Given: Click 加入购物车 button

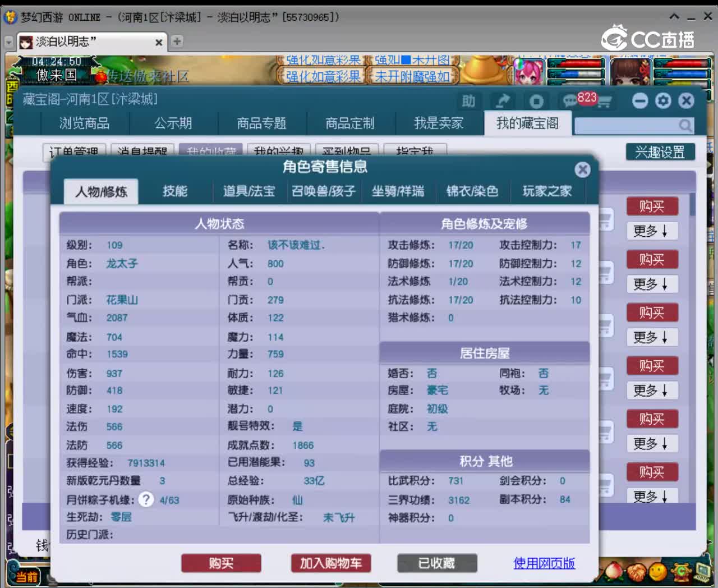Looking at the screenshot, I should click(331, 563).
